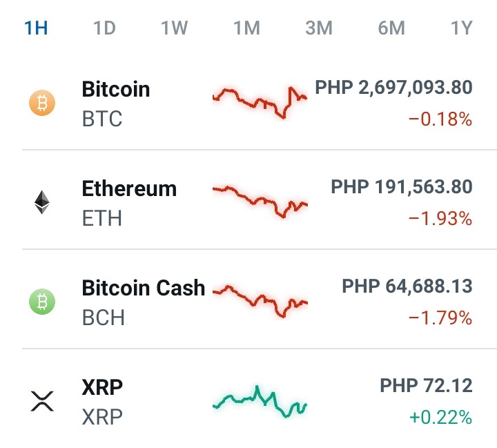The image size is (497, 448).
Task: Tap the XRP logo icon
Action: 42,401
